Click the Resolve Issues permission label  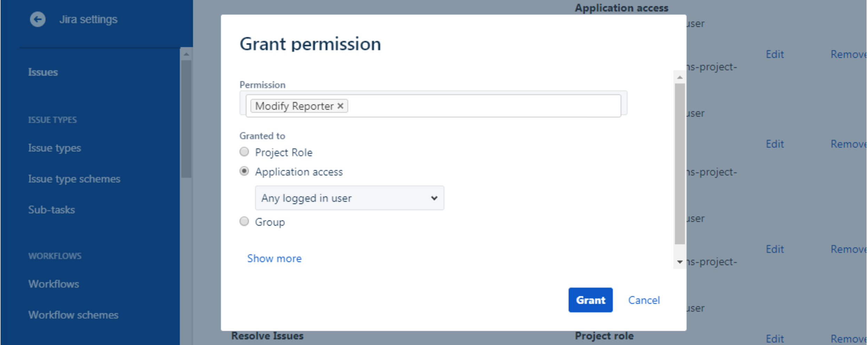(267, 336)
